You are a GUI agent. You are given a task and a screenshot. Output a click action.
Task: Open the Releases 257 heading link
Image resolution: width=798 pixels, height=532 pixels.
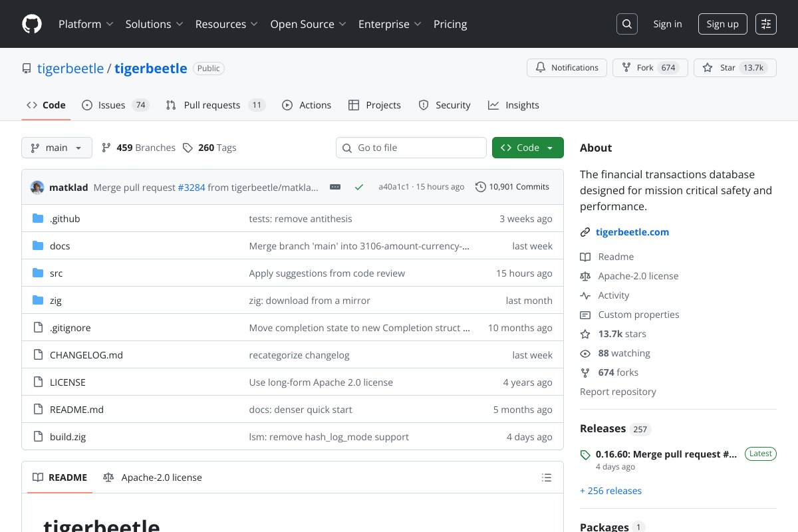coord(614,429)
